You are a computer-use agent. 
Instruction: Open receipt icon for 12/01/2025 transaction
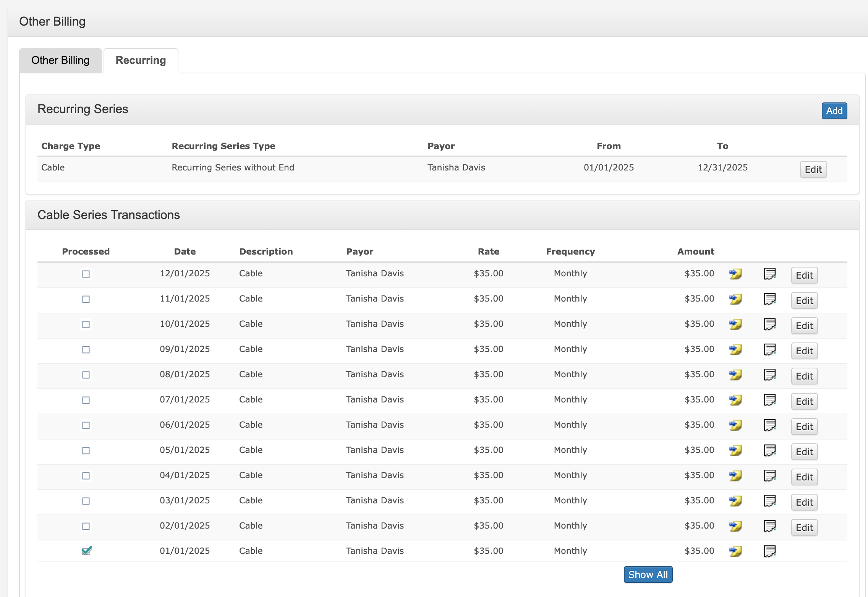[769, 274]
